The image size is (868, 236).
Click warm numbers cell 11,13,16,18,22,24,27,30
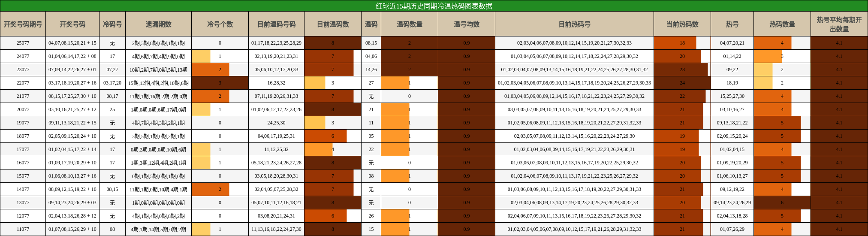click(276, 229)
